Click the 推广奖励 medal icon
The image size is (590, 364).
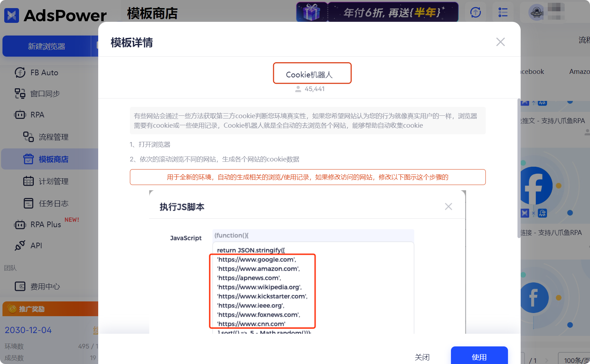pos(11,309)
